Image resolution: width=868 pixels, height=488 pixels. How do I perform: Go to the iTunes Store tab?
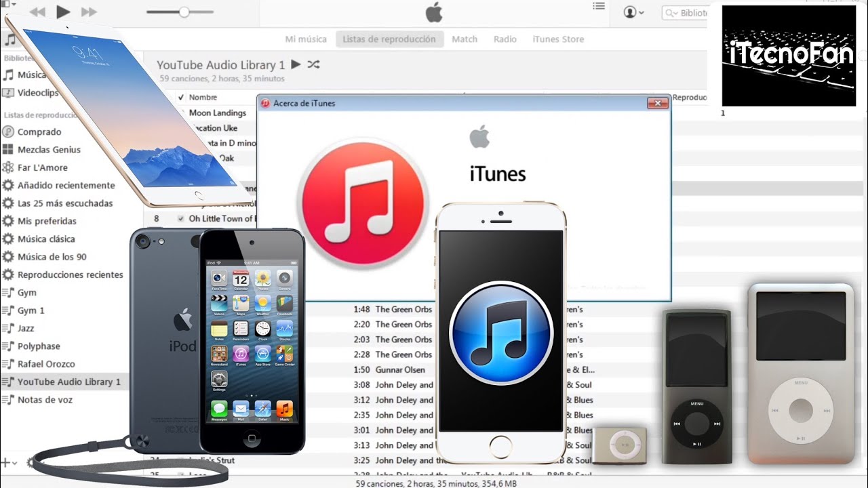point(558,39)
